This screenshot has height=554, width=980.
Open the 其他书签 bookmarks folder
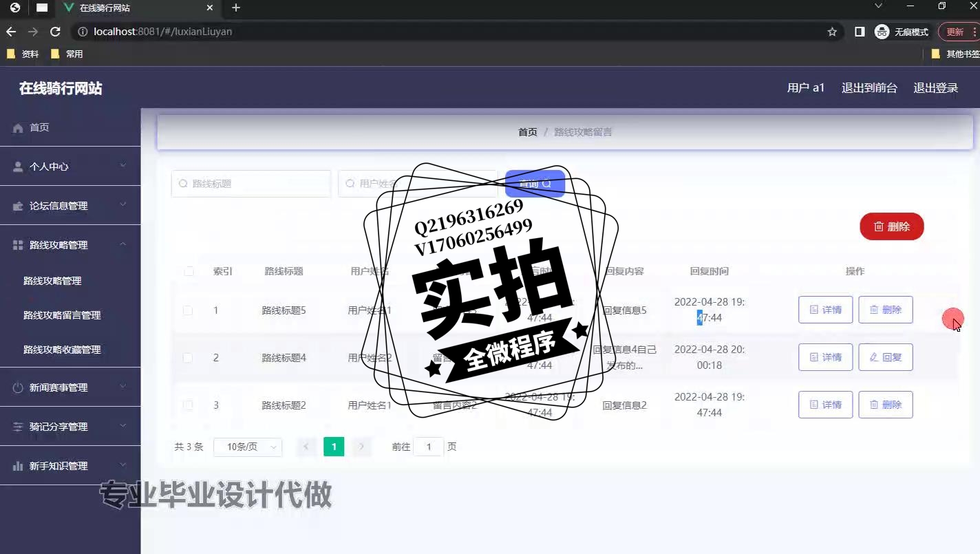[955, 54]
